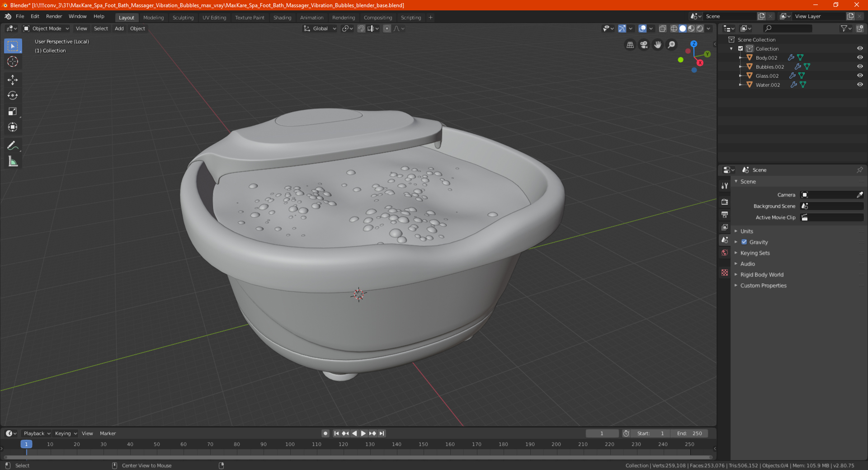Viewport: 868px width, 470px height.
Task: Click the timeline Marker button
Action: pyautogui.click(x=108, y=433)
